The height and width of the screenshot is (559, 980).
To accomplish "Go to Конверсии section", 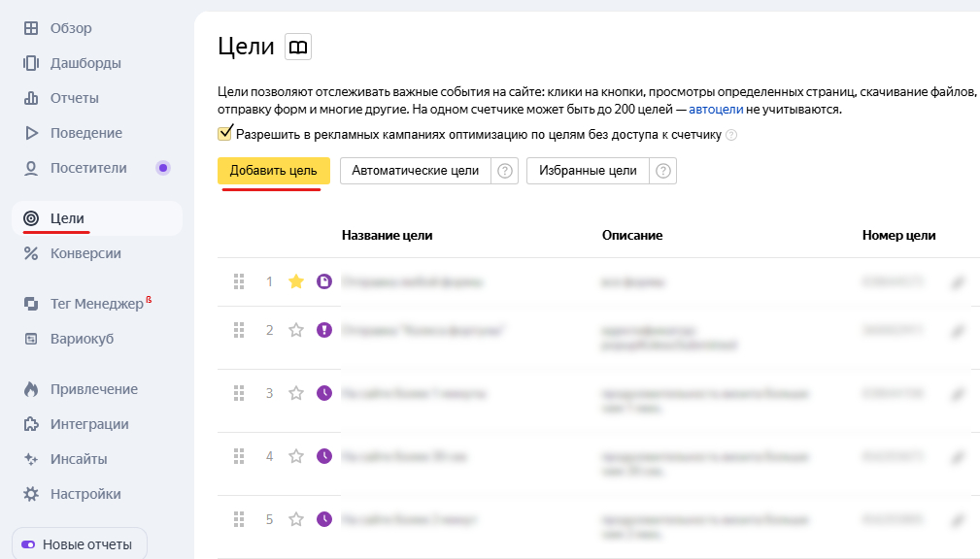I will (x=85, y=253).
